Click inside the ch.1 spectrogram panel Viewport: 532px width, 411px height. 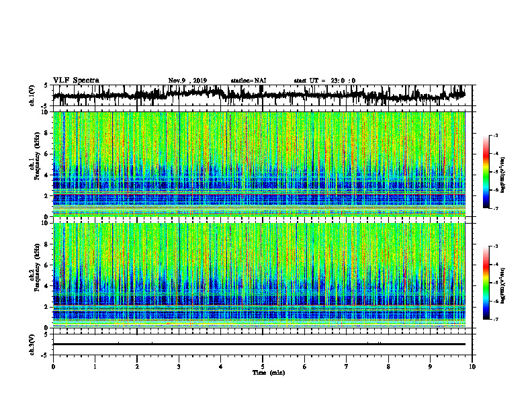pos(259,164)
